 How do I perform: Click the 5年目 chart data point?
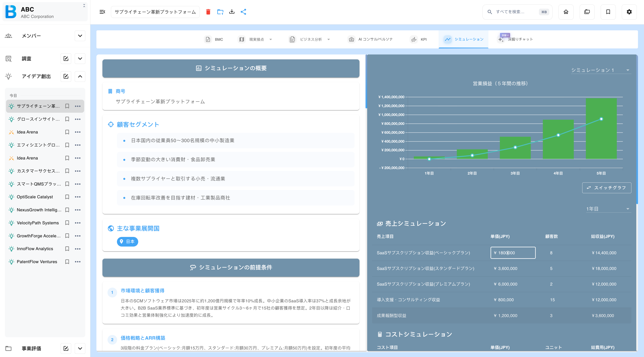[601, 119]
